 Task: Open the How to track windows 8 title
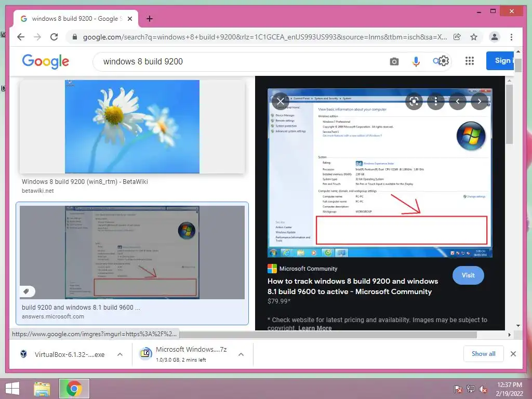353,286
